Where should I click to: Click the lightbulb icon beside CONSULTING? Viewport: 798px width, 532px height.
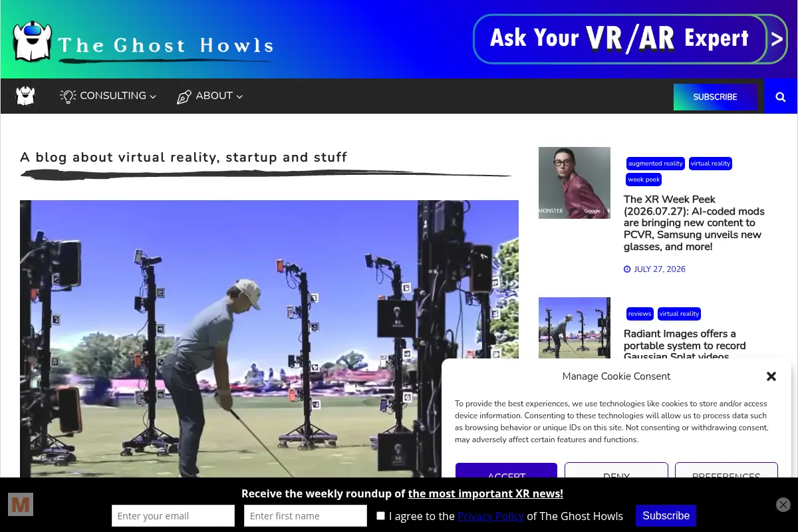tap(68, 96)
